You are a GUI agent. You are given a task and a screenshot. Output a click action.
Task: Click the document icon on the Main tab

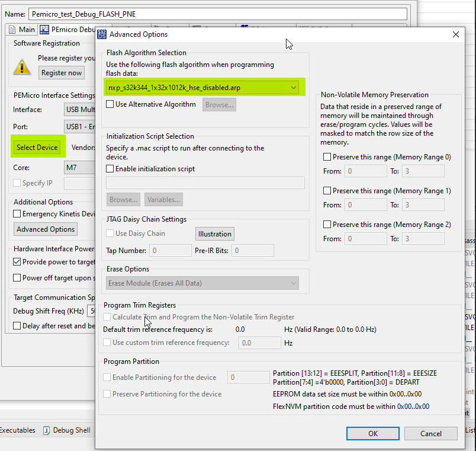pos(11,29)
